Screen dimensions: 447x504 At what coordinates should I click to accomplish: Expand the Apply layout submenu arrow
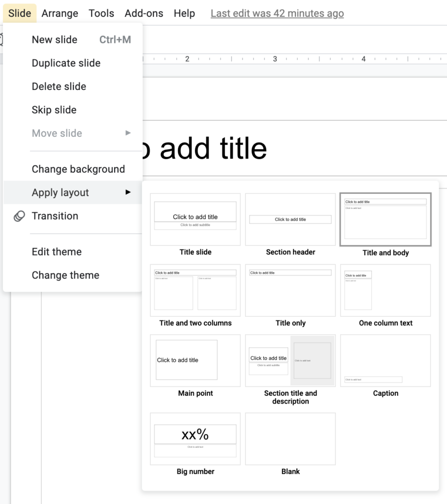[x=128, y=192]
